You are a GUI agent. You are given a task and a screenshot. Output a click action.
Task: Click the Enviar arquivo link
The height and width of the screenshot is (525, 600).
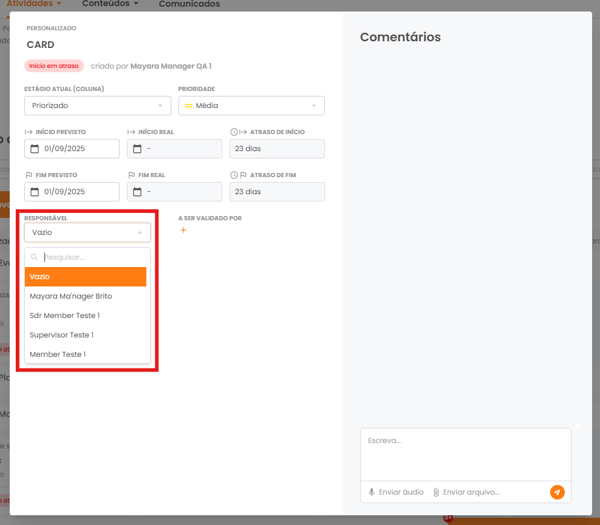tap(471, 492)
